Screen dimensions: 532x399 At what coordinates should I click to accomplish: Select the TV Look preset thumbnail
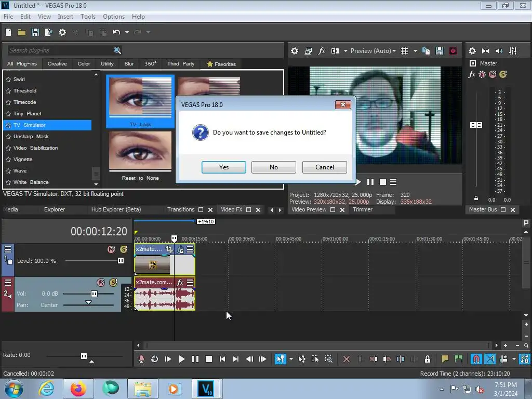coord(140,101)
